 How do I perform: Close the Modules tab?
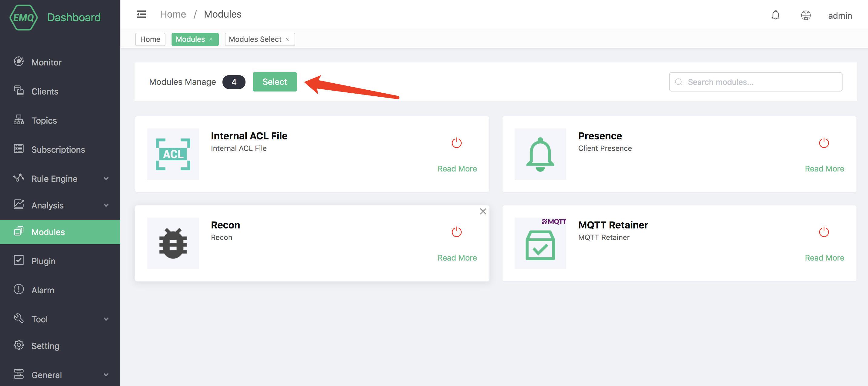point(211,39)
